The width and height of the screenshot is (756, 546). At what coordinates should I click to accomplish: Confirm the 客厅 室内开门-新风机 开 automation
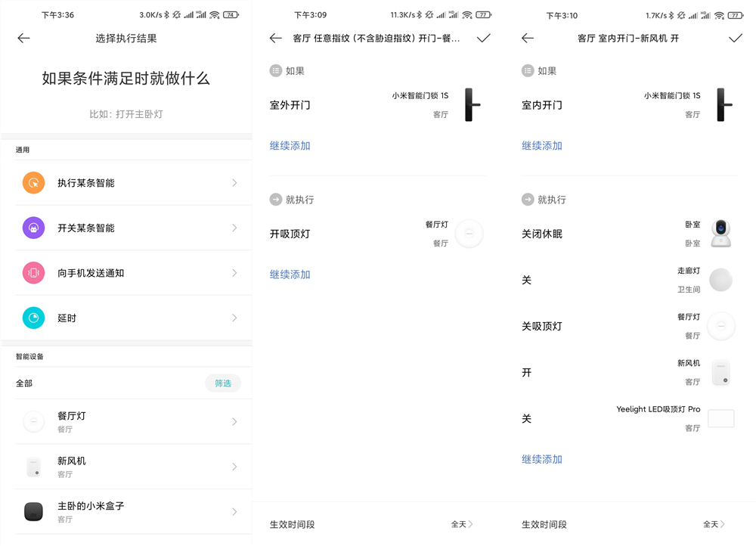[735, 37]
